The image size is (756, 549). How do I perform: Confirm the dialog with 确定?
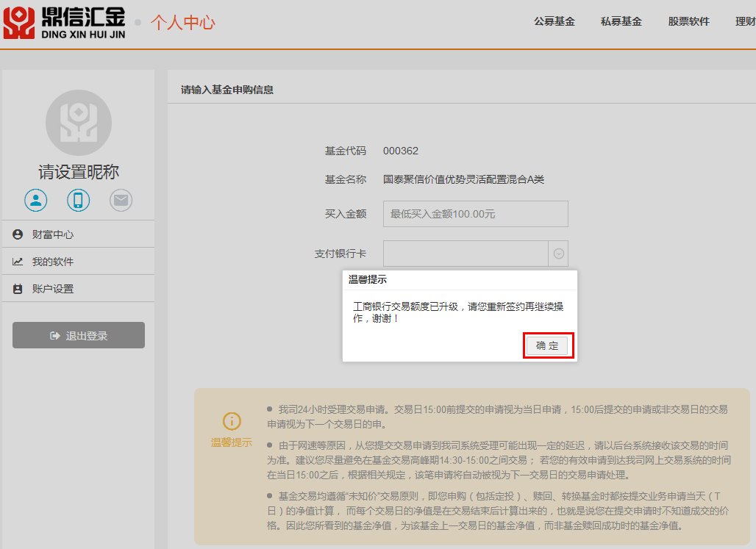[546, 345]
